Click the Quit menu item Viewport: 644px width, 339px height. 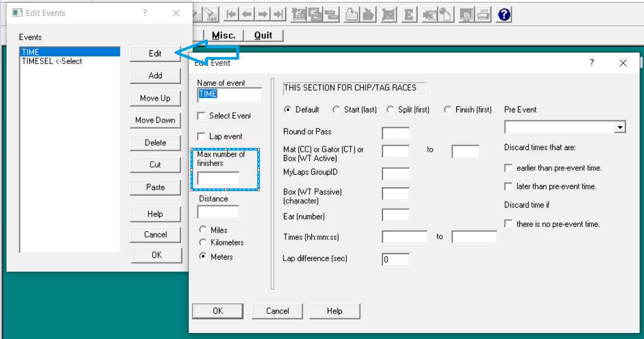(x=263, y=36)
